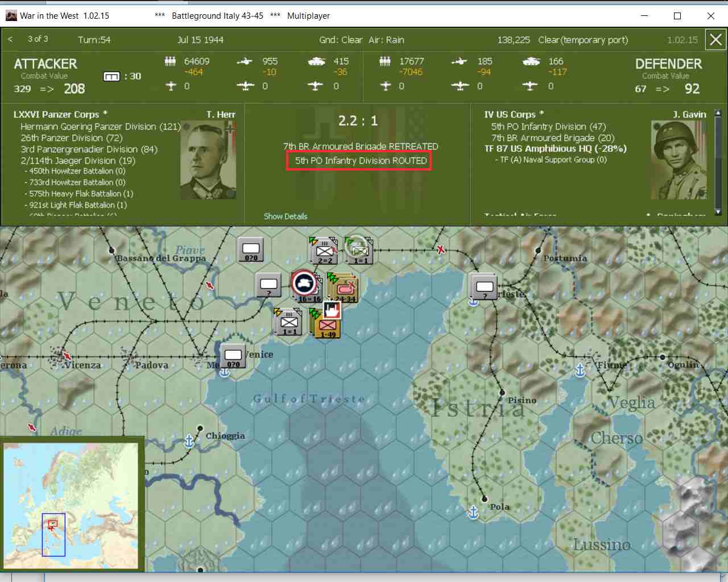Select the Allied infantry counter labeled 1-49
728x582 pixels.
click(325, 324)
